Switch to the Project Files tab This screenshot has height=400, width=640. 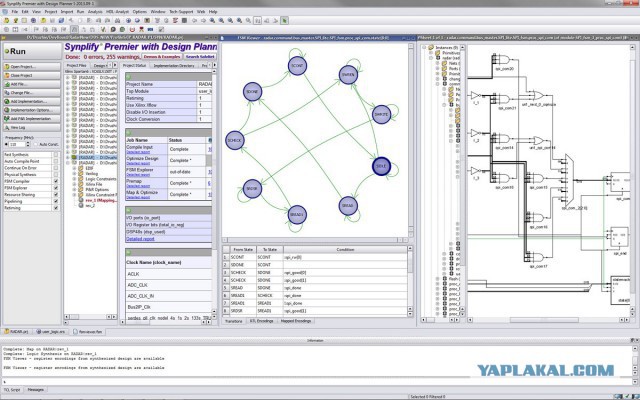[76, 65]
